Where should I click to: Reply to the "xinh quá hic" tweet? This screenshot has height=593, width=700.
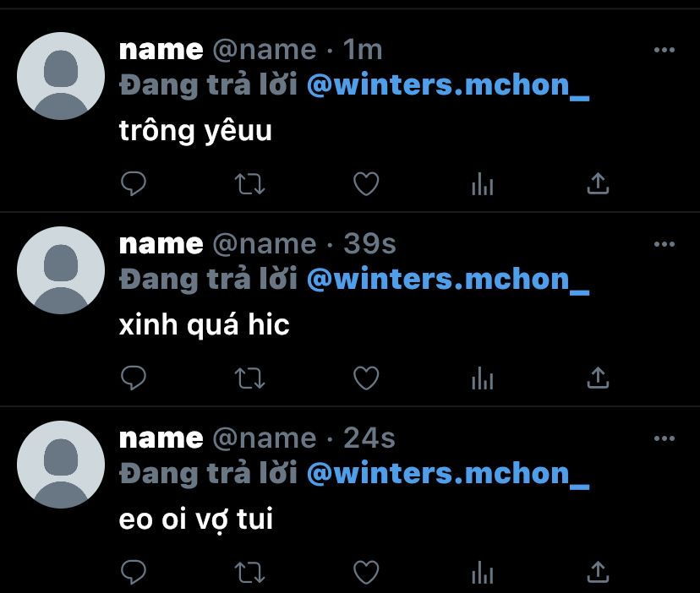pyautogui.click(x=134, y=378)
